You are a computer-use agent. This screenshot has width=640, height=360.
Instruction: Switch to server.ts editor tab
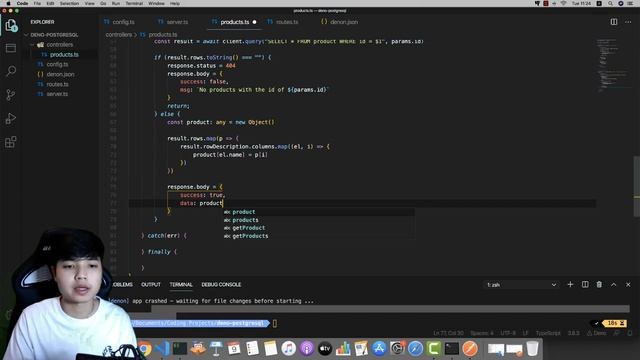[177, 22]
